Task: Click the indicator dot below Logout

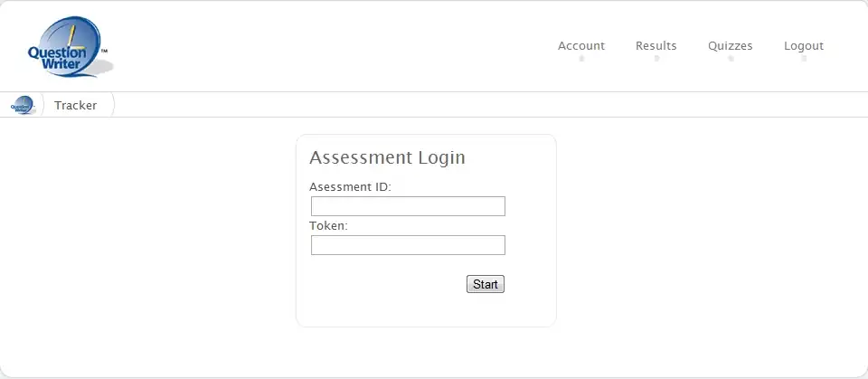Action: 804,59
